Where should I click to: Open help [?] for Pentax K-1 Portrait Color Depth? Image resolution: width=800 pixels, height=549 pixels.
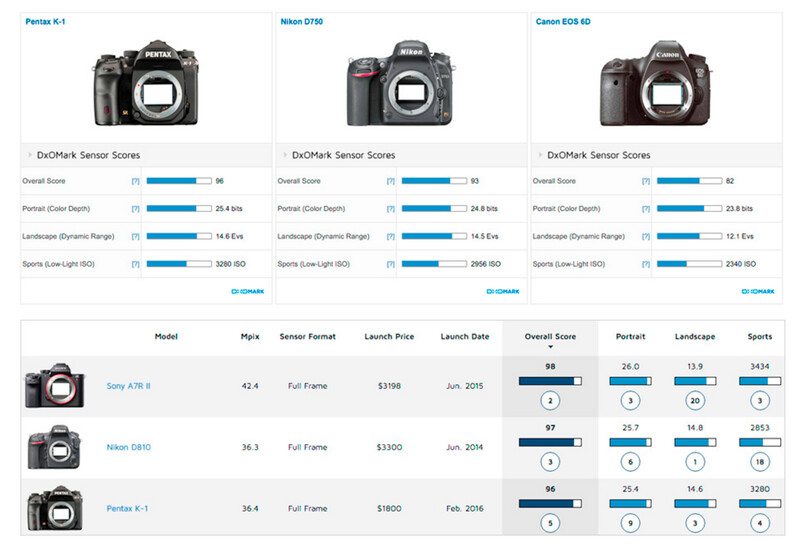(135, 209)
